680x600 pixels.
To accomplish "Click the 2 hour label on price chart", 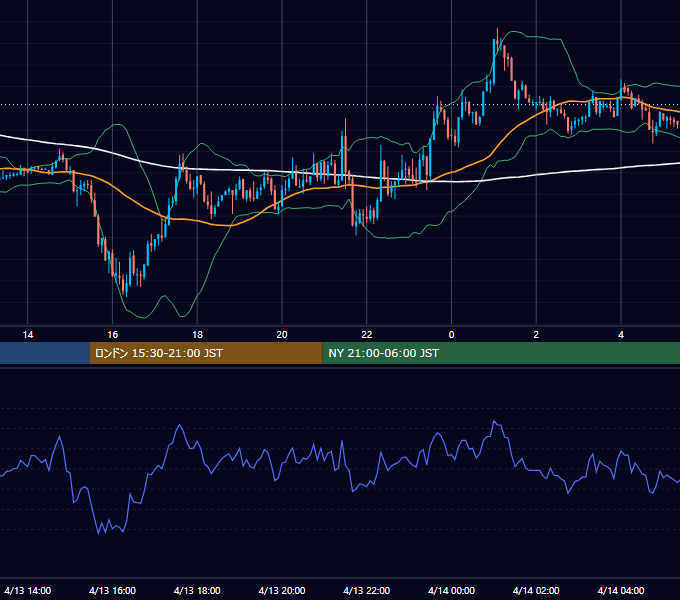I will [x=536, y=335].
